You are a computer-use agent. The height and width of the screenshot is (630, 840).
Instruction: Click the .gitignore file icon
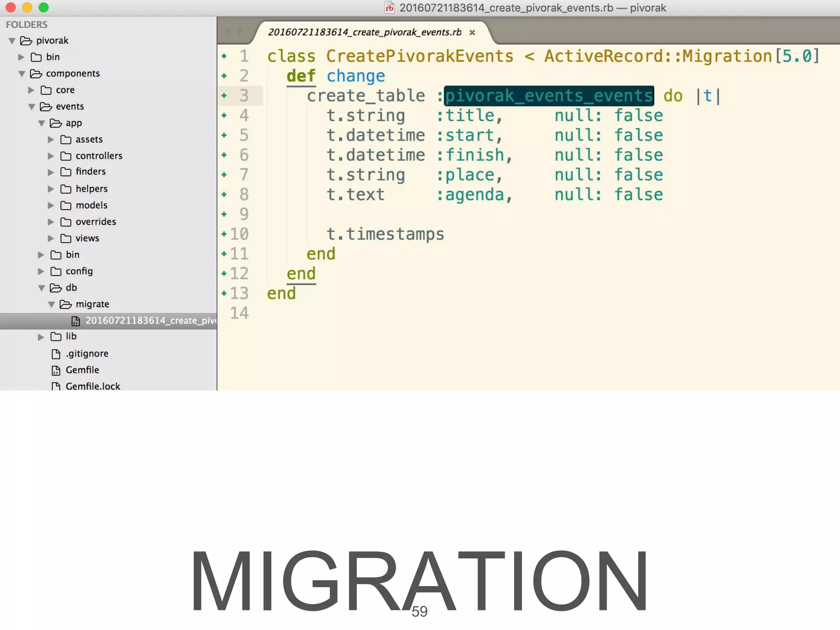(x=56, y=354)
